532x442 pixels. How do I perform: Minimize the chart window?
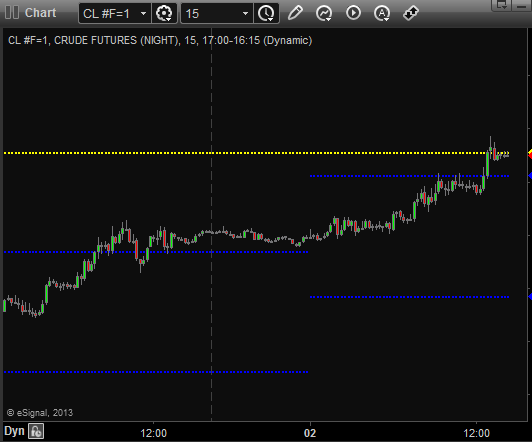pos(521,5)
